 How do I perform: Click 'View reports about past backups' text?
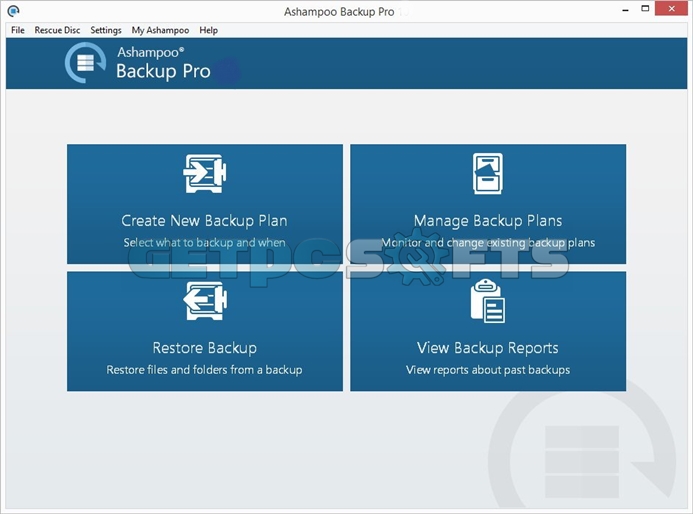488,369
